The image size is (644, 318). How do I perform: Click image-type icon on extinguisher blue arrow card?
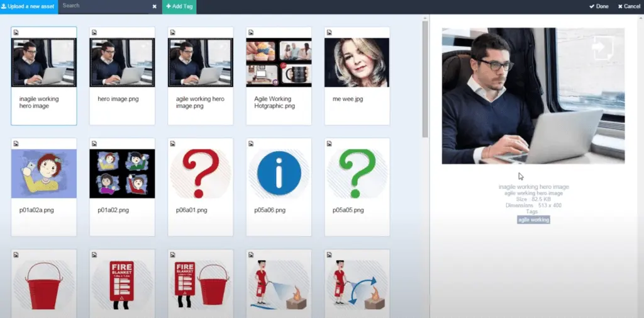pyautogui.click(x=329, y=254)
